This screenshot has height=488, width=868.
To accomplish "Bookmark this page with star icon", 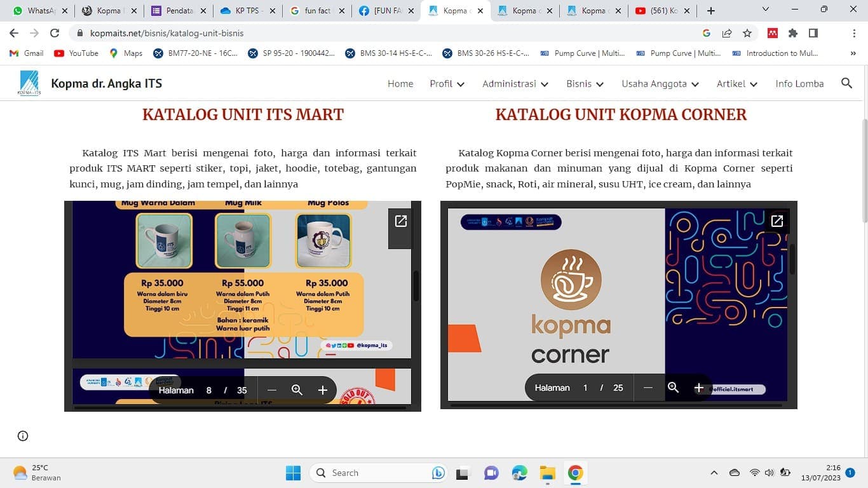I will click(x=747, y=33).
